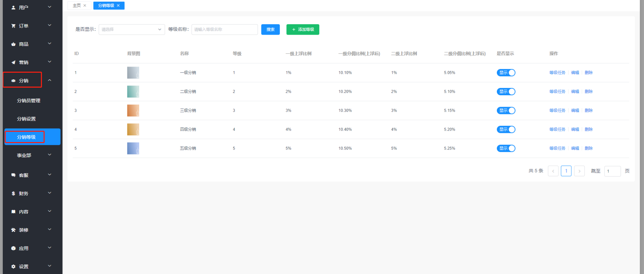Screen dimensions: 644x274
Task: Click the 财务 dollar sign icon
Action: click(14, 194)
